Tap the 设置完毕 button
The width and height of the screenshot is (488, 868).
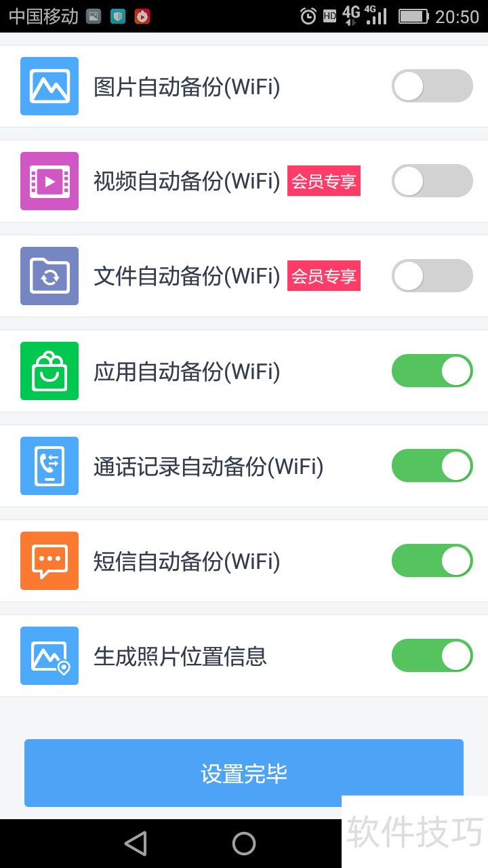244,773
